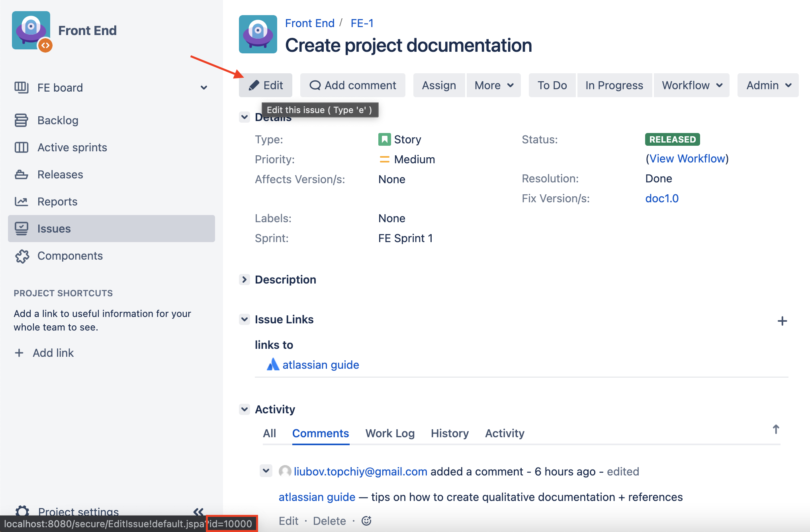Open Active sprints via its board icon
The image size is (810, 532).
click(21, 147)
